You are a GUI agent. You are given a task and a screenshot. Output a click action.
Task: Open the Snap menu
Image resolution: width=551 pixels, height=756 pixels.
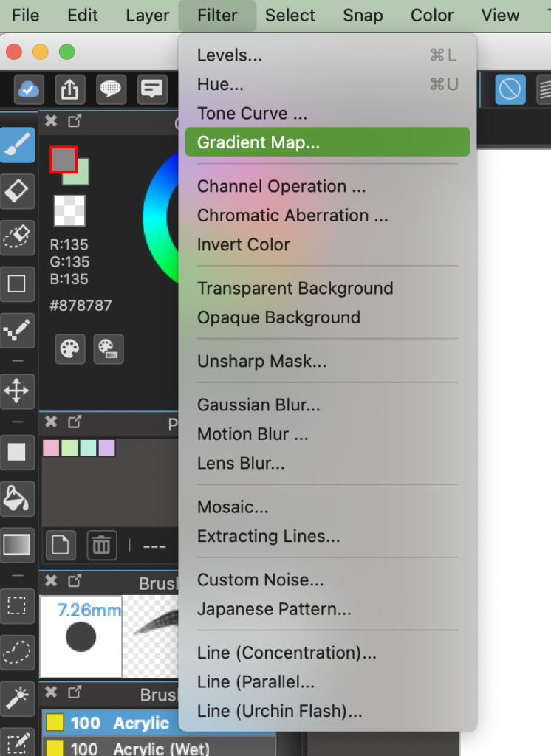363,16
